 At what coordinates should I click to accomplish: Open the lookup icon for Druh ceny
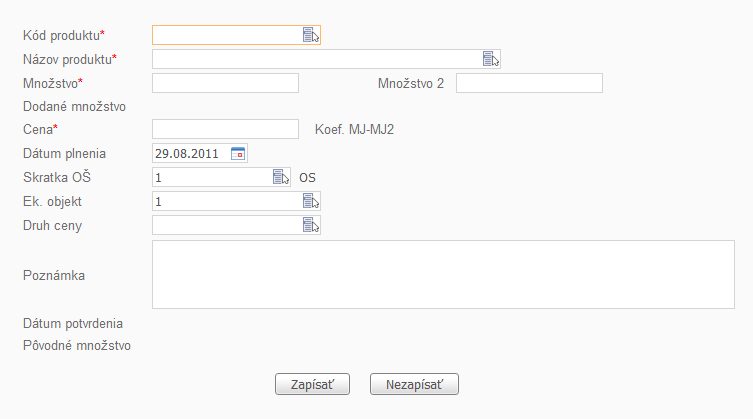[311, 225]
